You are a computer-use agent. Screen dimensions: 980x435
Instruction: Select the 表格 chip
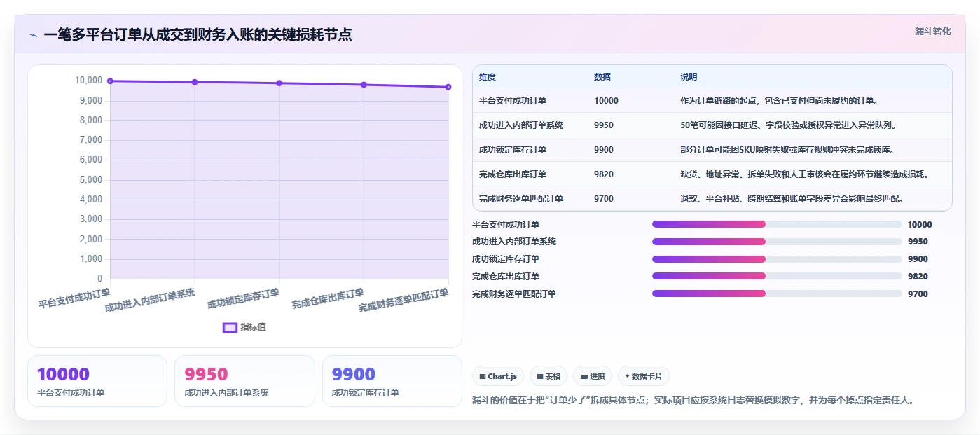(548, 376)
